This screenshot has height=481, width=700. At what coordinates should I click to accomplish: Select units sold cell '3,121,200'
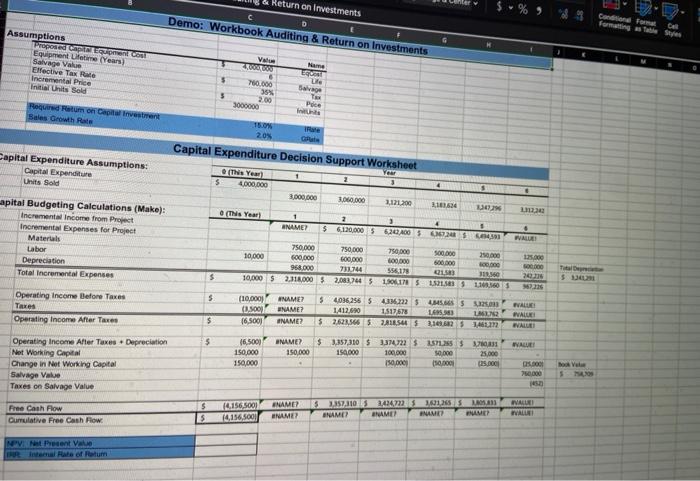398,203
